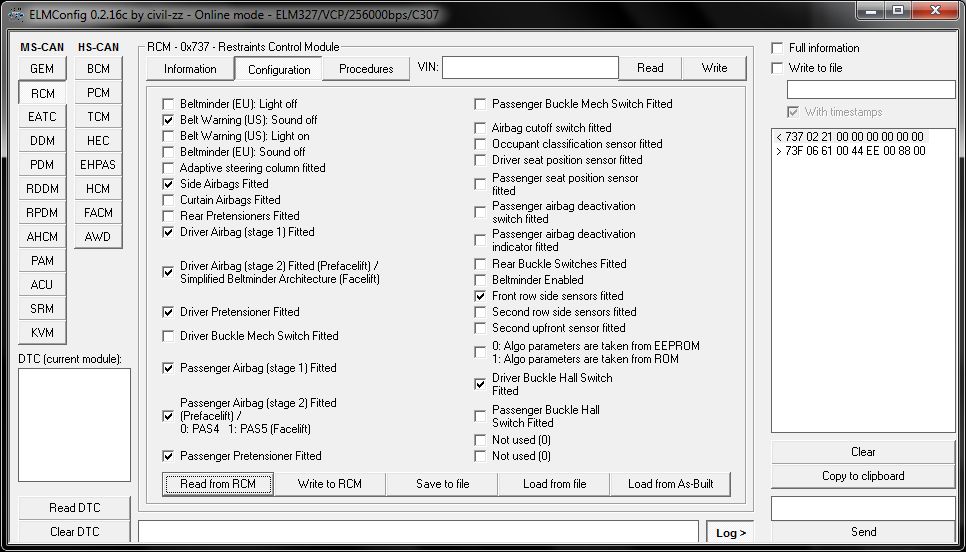Switch to the Procedures tab

(366, 69)
